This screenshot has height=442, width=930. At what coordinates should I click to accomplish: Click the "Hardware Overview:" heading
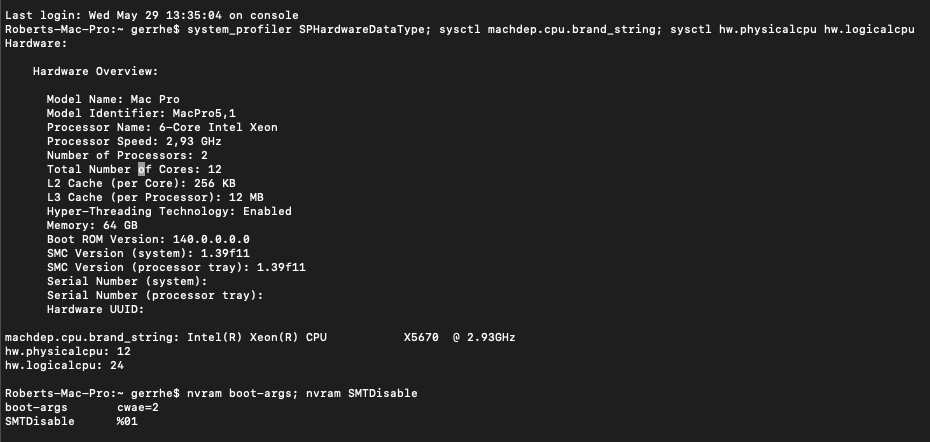[x=95, y=72]
